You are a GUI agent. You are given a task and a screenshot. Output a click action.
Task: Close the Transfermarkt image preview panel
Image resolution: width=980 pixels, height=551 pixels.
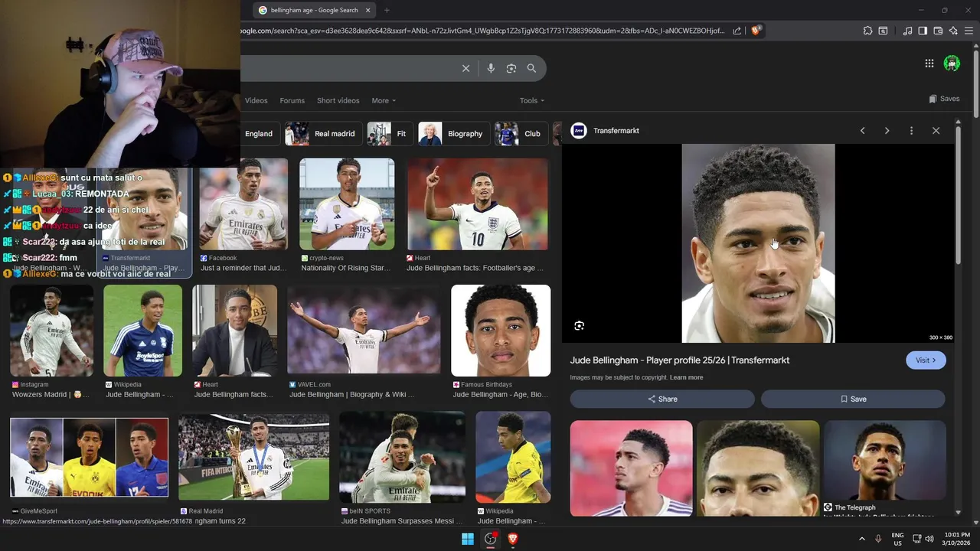[936, 131]
